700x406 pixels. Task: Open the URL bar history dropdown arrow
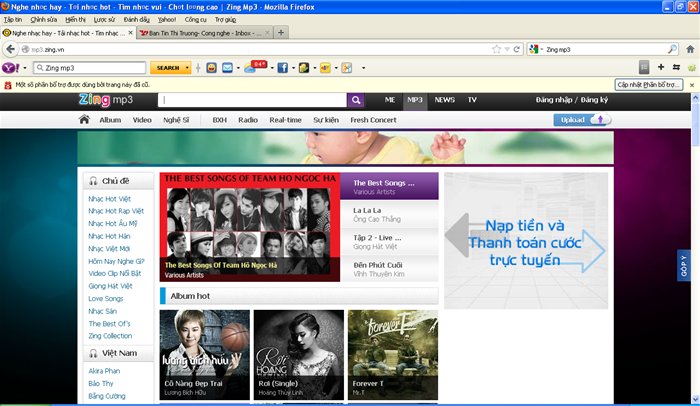tap(507, 49)
